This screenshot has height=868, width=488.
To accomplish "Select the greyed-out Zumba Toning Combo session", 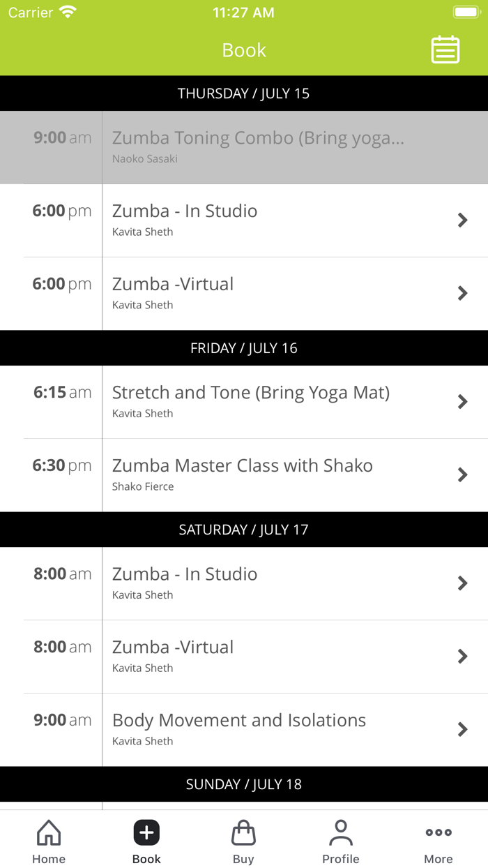I will pyautogui.click(x=244, y=147).
